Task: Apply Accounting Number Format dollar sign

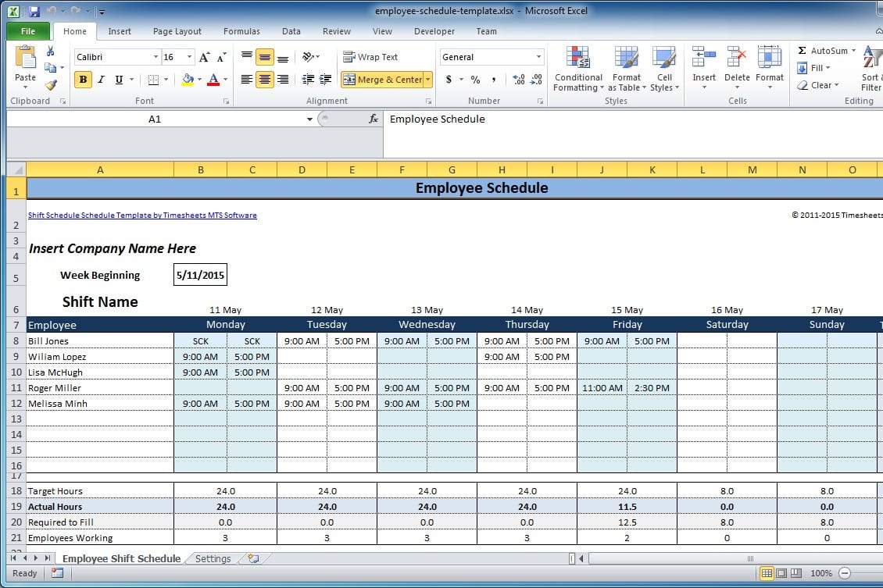Action: [x=449, y=80]
